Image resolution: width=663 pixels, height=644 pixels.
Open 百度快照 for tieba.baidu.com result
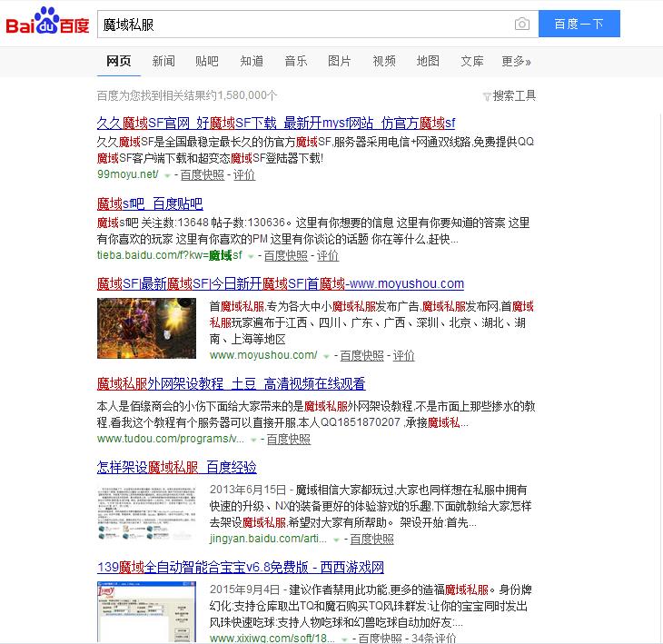[286, 255]
